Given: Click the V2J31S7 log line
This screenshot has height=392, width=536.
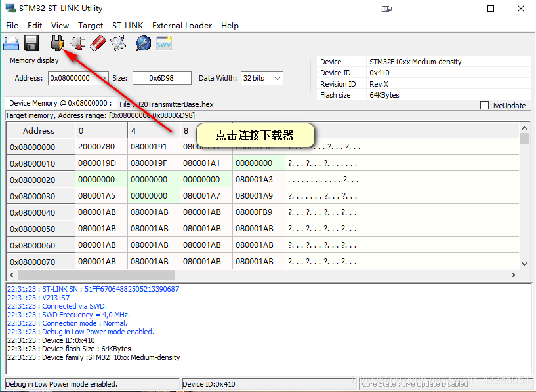Looking at the screenshot, I should tap(38, 298).
